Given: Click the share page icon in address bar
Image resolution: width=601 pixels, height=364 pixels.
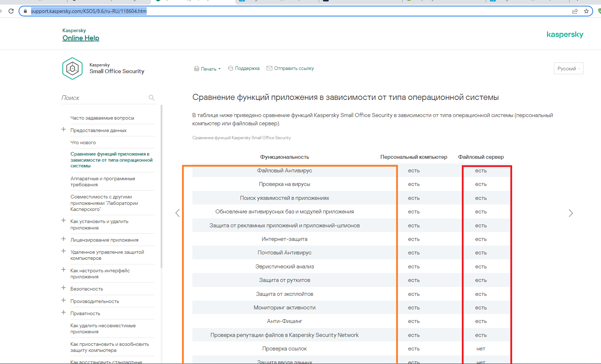Looking at the screenshot, I should (575, 11).
